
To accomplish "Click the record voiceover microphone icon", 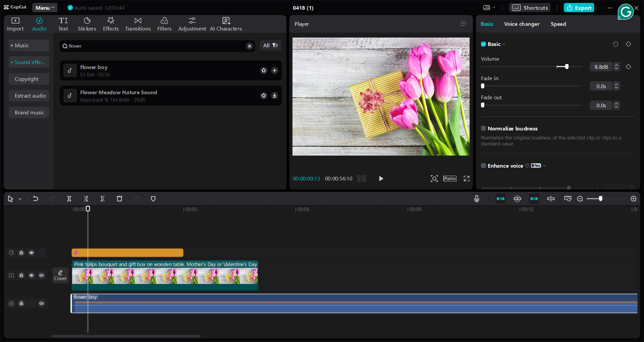I will [x=477, y=199].
